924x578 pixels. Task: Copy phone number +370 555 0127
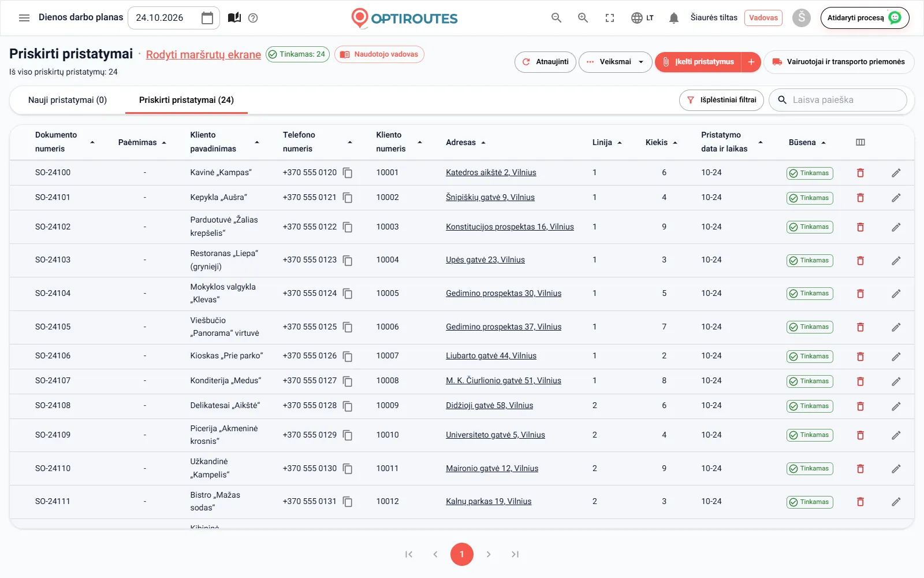pos(348,381)
